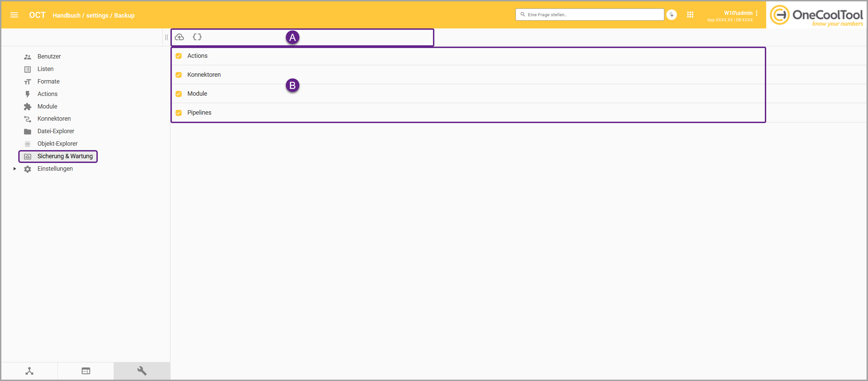Open the network hierarchy bottom tab
The image size is (868, 381).
pos(29,371)
